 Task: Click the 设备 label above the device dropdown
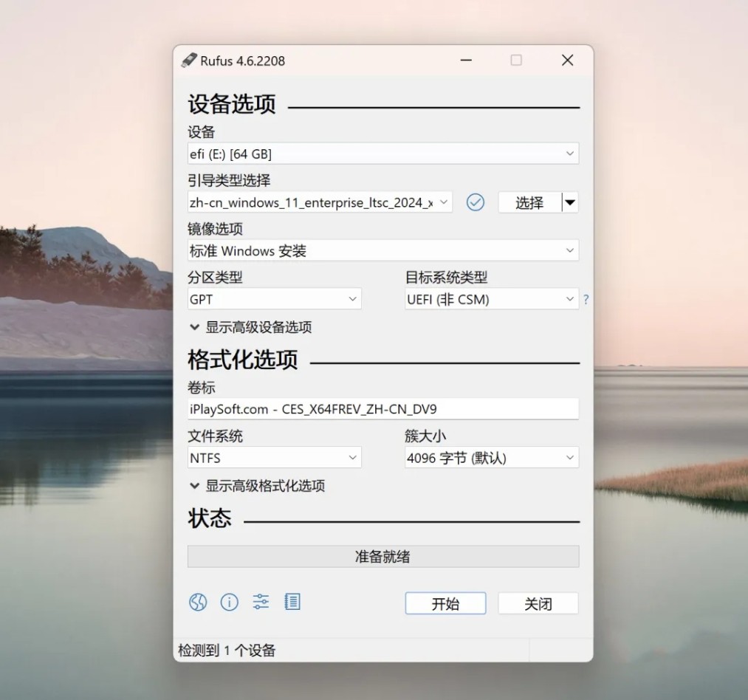tap(202, 132)
